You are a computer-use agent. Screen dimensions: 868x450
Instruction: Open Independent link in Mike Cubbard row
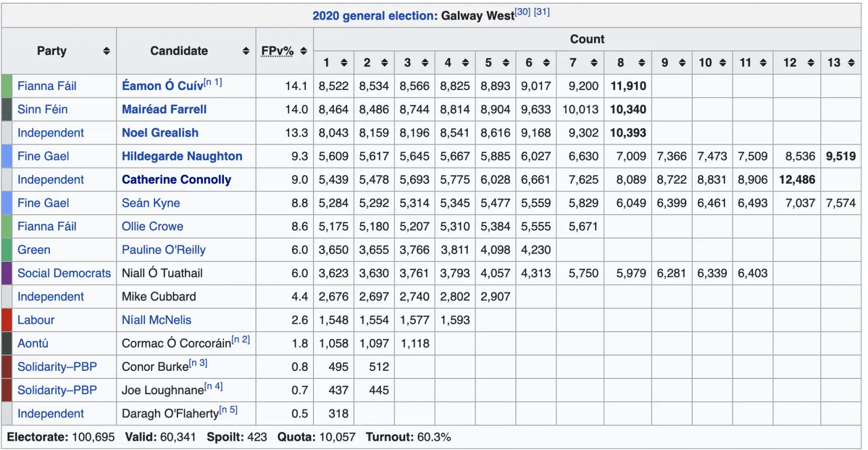click(50, 297)
